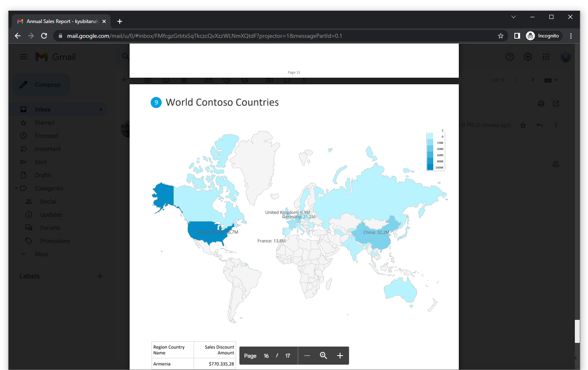Screen dimensions: 588x370
Task: Open Chrome's three-dot menu
Action: pyautogui.click(x=571, y=36)
